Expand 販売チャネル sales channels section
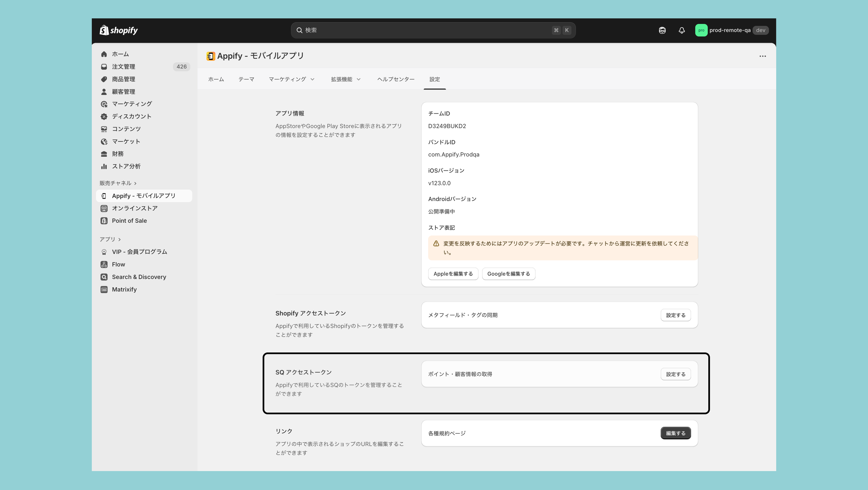 point(118,183)
